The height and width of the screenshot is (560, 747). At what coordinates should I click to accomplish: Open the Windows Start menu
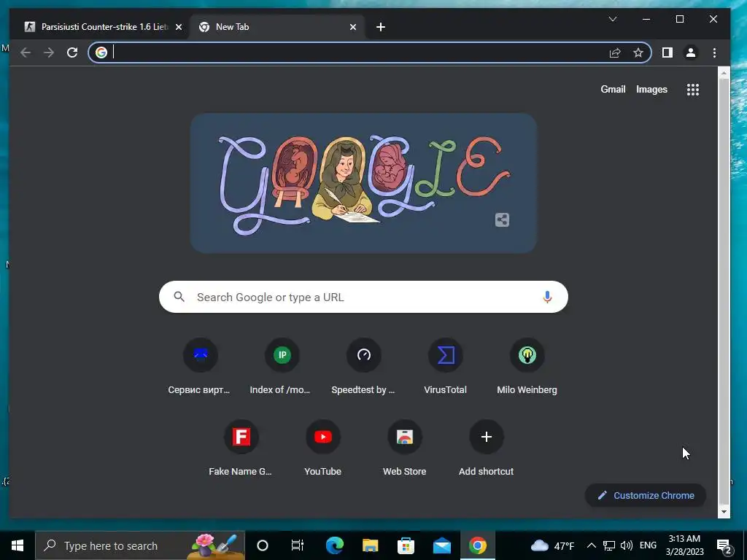coord(18,545)
